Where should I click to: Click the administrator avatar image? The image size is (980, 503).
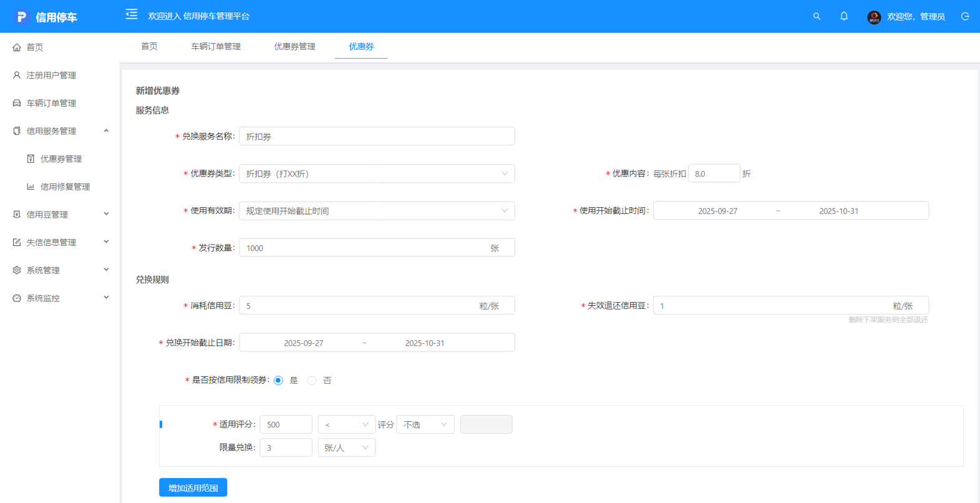pos(874,17)
